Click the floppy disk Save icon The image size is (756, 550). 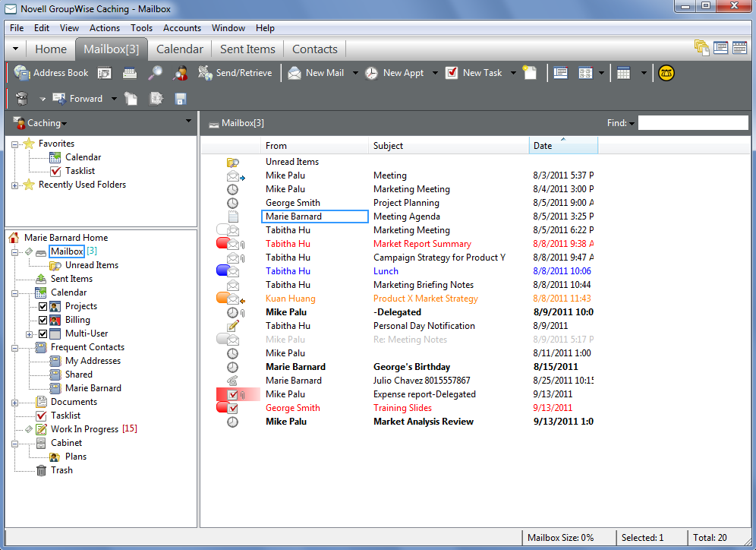click(x=181, y=99)
